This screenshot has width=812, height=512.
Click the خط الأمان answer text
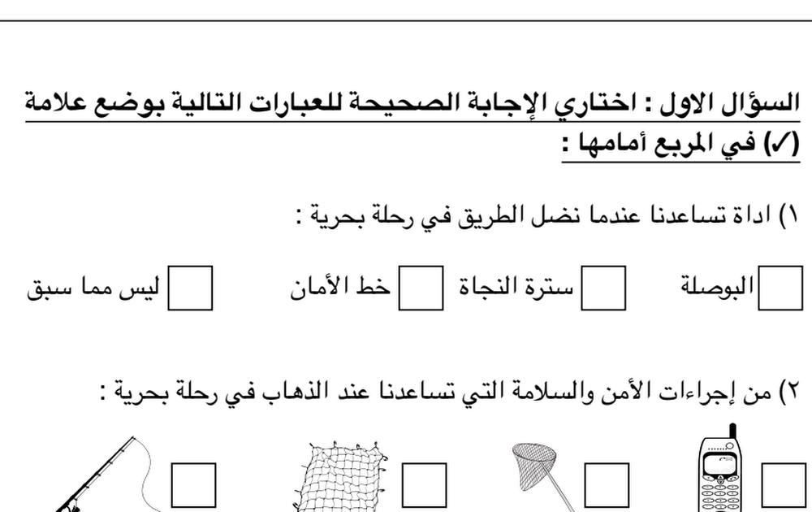pos(340,287)
